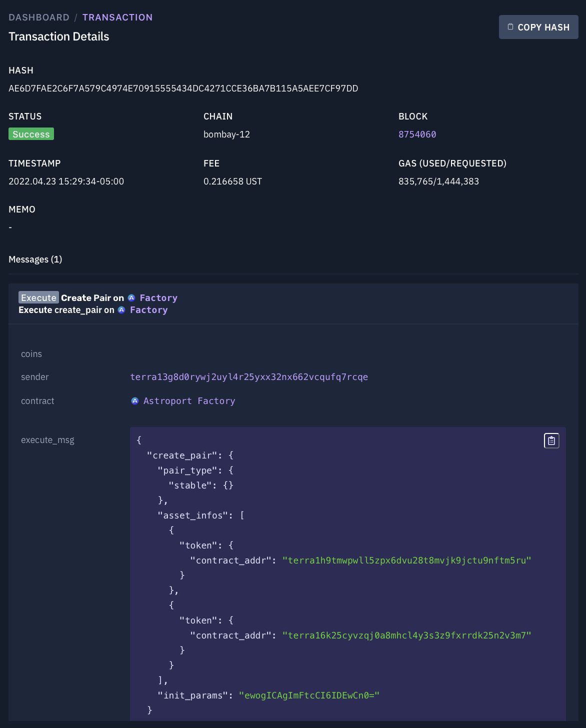Click the coins field label

tap(31, 354)
